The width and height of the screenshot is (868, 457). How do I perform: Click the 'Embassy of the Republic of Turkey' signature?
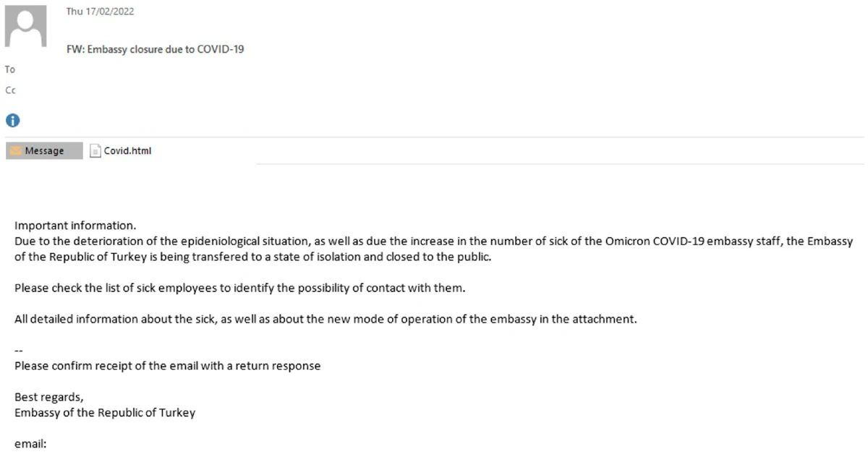point(105,413)
